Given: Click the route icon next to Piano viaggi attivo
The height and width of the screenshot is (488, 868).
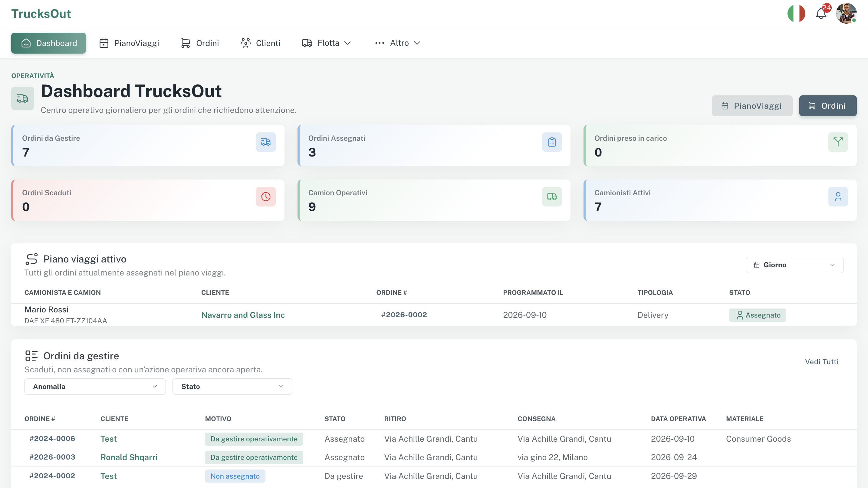Looking at the screenshot, I should [x=31, y=259].
